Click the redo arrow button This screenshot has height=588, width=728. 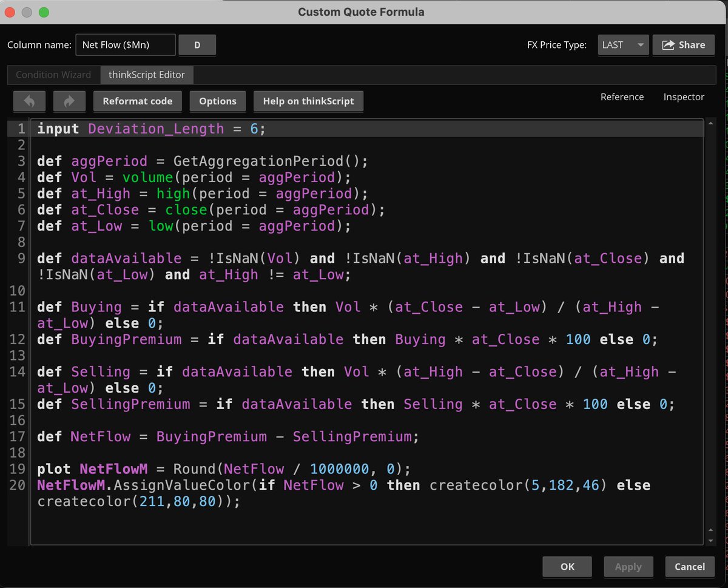(69, 101)
